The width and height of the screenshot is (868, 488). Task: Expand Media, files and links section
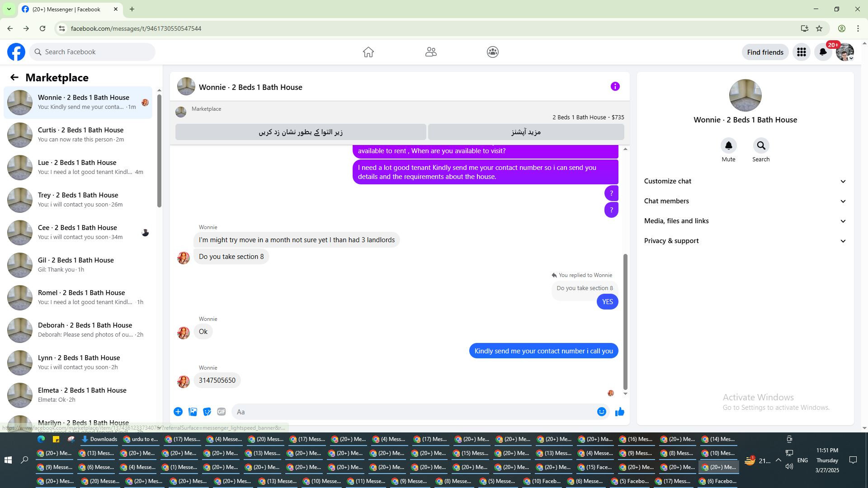[745, 221]
